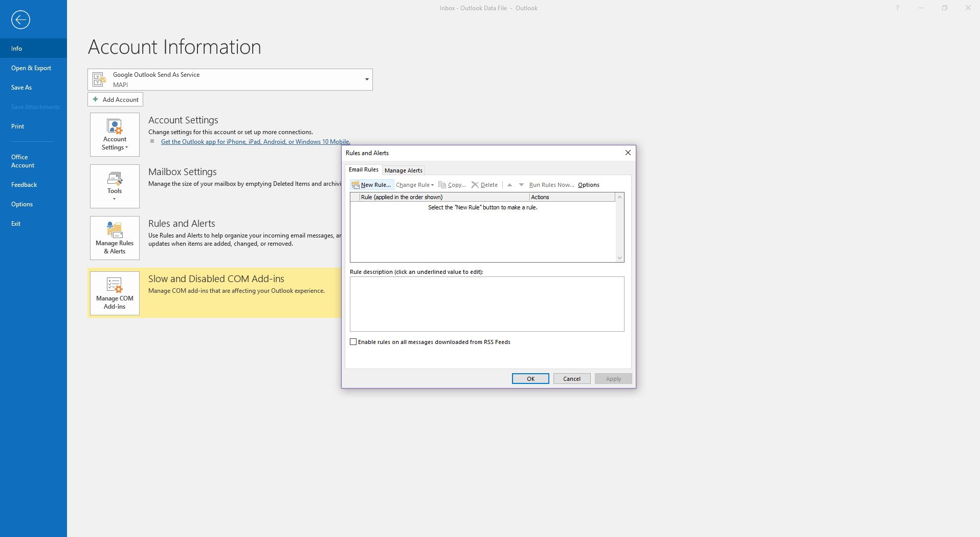Open the Info menu item
The image size is (980, 537).
[33, 48]
